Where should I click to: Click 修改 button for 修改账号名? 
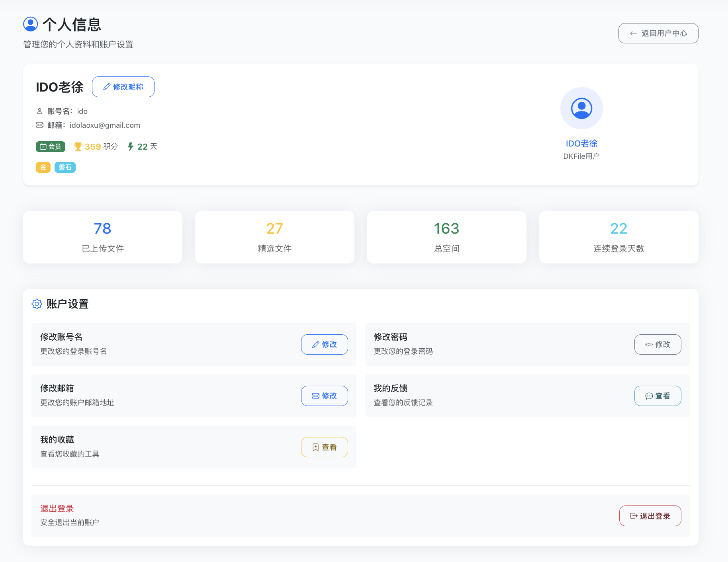(x=324, y=344)
